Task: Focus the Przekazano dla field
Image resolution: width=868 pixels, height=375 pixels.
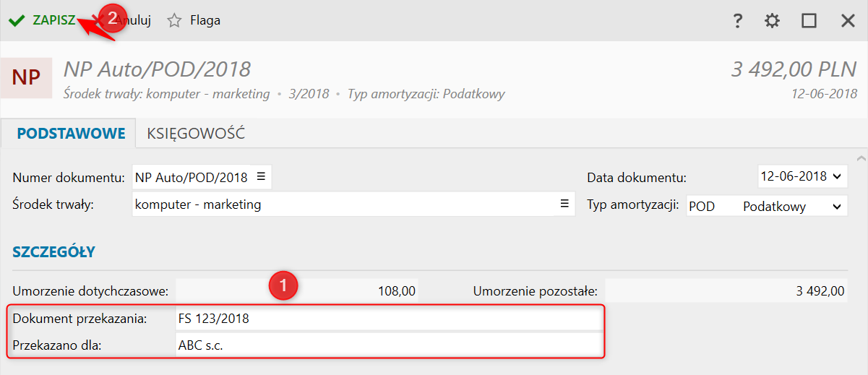Action: point(387,345)
